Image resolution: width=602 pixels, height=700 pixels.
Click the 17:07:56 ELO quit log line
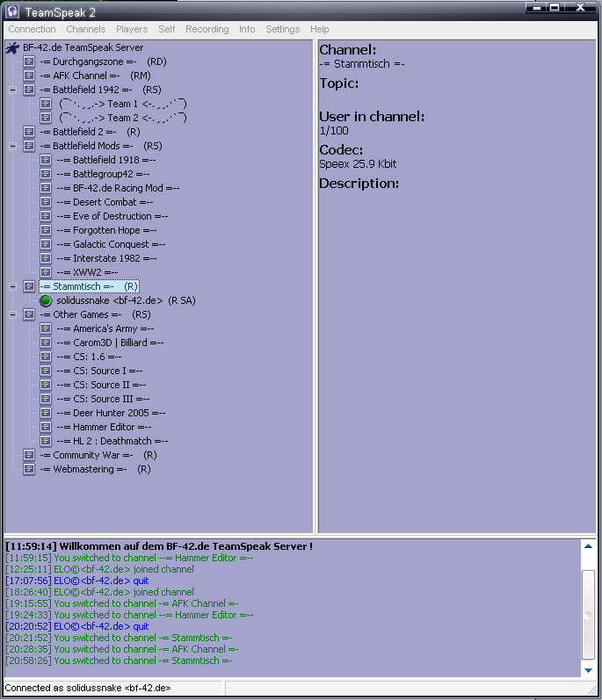pos(77,581)
